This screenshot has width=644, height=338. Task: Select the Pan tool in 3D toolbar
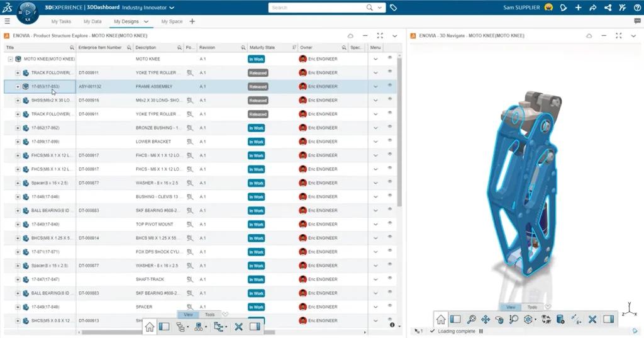pyautogui.click(x=485, y=319)
